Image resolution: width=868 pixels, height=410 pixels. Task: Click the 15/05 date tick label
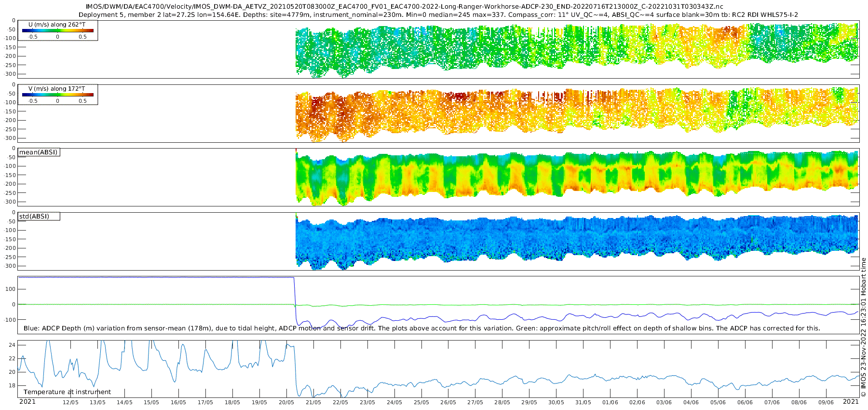151,402
